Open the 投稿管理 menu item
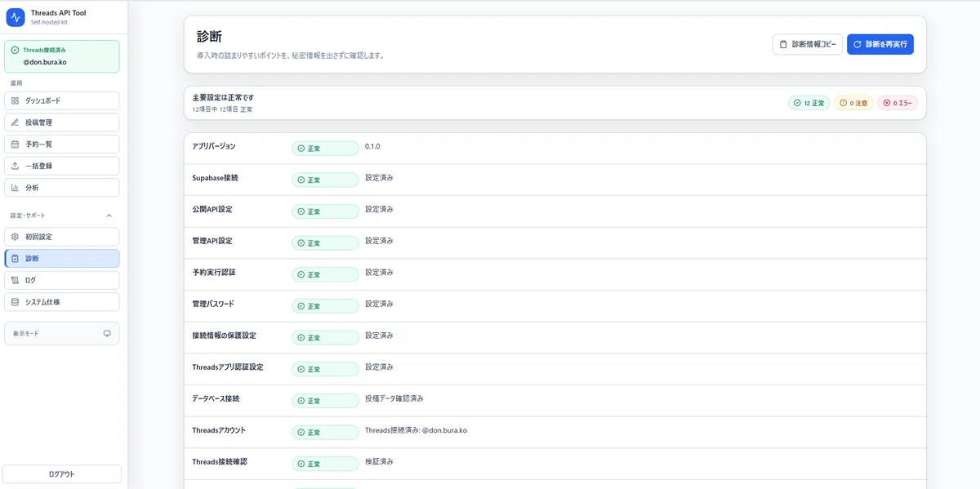 62,122
